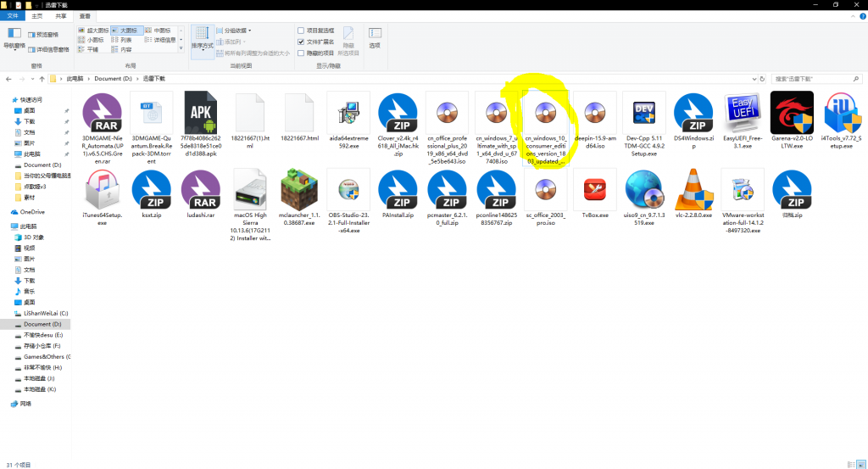Image resolution: width=868 pixels, height=469 pixels.
Task: Select the iTunes64Setup.exe installer
Action: click(103, 198)
